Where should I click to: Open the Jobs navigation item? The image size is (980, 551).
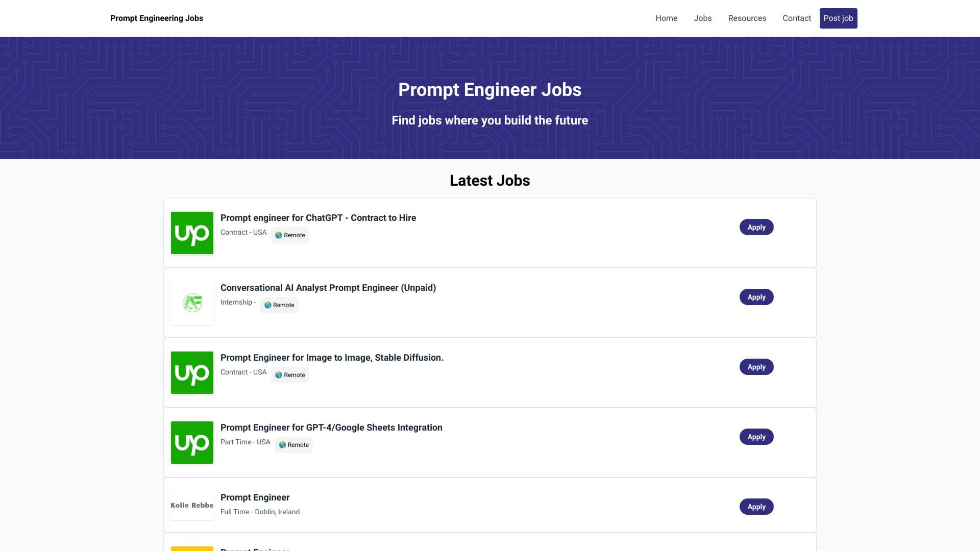[703, 18]
